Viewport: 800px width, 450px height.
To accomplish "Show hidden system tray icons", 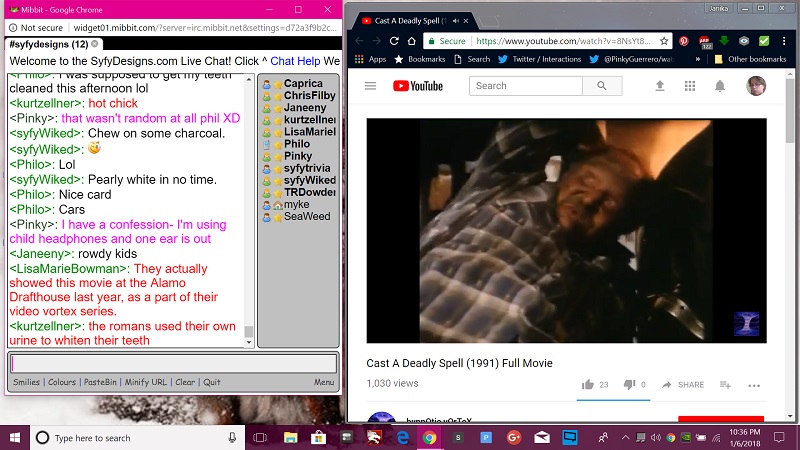I will (x=626, y=438).
